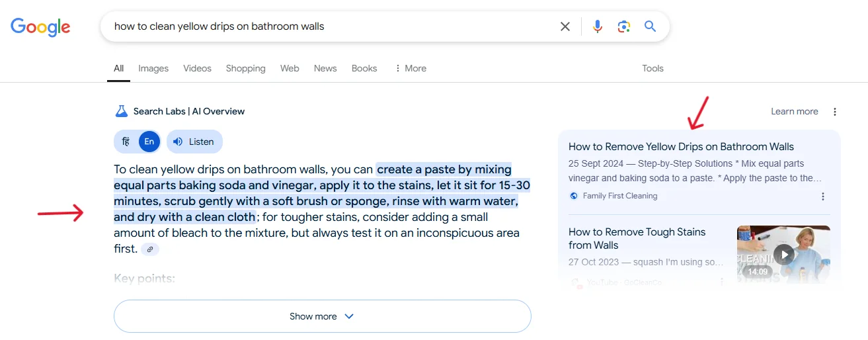Image resolution: width=868 pixels, height=340 pixels.
Task: Open the AI Overview three-dot menu
Action: click(835, 112)
